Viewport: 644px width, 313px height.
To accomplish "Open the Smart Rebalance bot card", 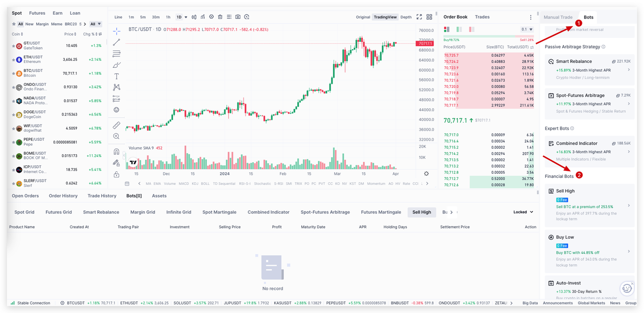I will [589, 69].
